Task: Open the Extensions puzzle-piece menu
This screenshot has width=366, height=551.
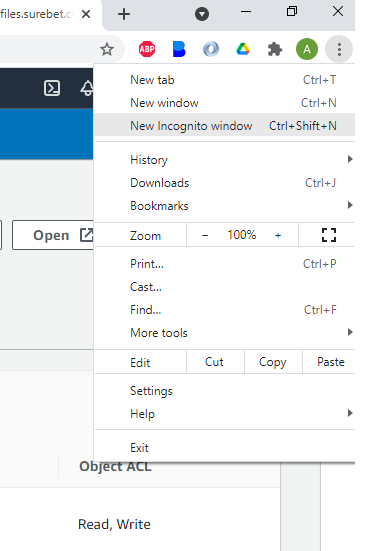Action: 275,49
